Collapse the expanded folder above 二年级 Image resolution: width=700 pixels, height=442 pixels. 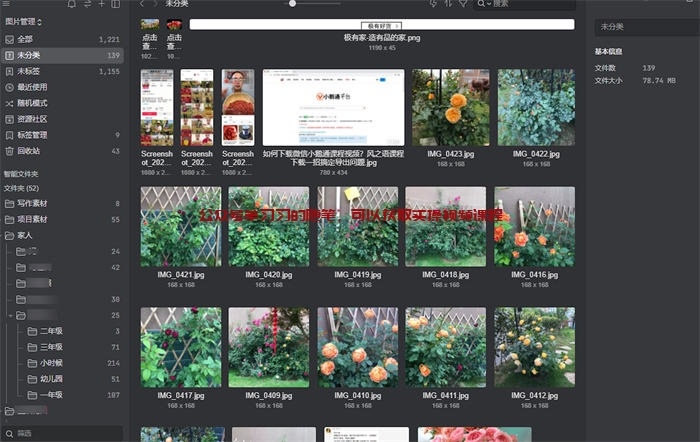9,315
